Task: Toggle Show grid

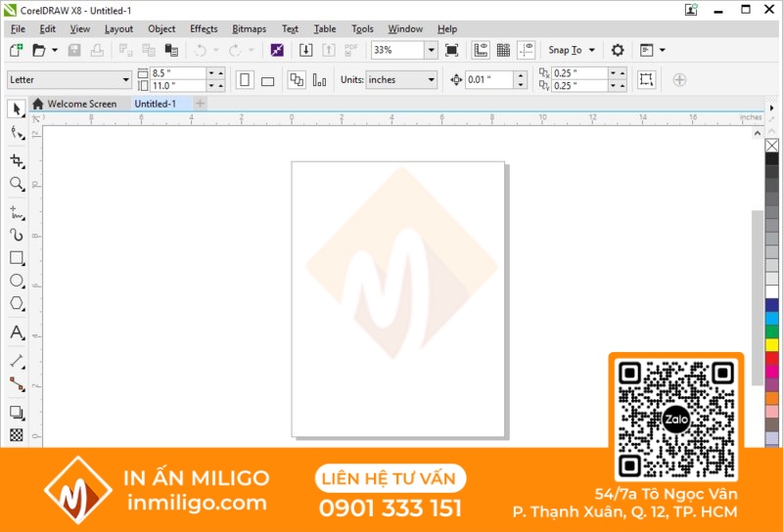Action: click(x=503, y=50)
